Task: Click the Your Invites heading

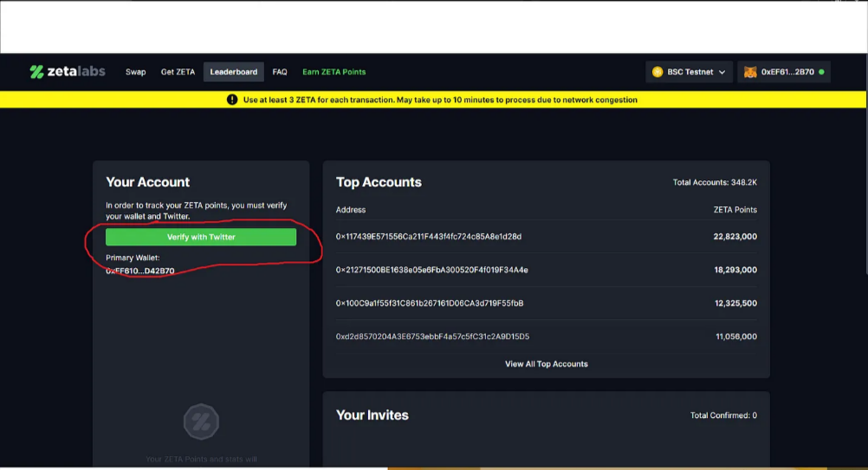Action: (x=372, y=415)
